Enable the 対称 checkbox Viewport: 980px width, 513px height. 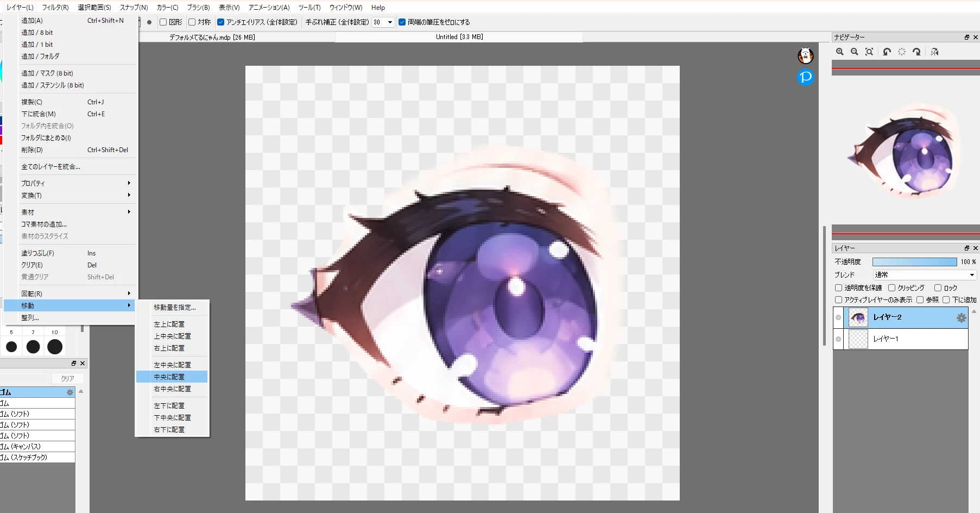coord(192,22)
